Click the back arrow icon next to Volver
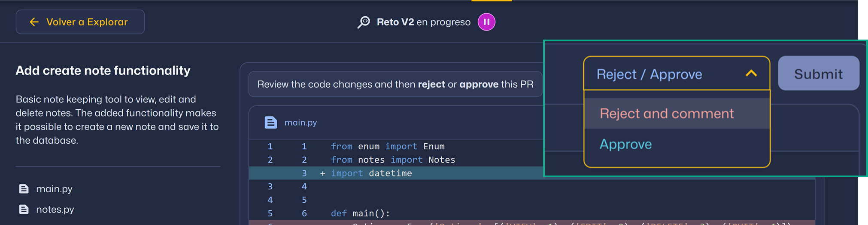The width and height of the screenshot is (868, 225). [x=34, y=22]
